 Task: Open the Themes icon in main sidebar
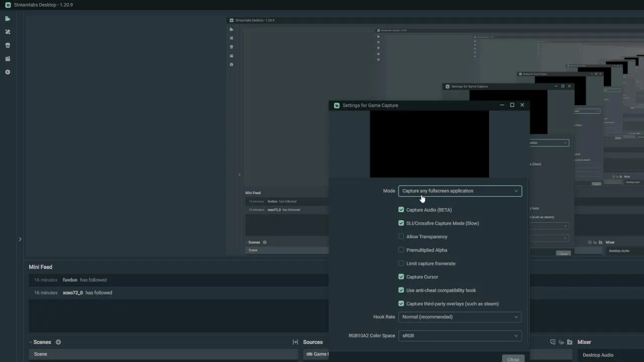pyautogui.click(x=8, y=32)
